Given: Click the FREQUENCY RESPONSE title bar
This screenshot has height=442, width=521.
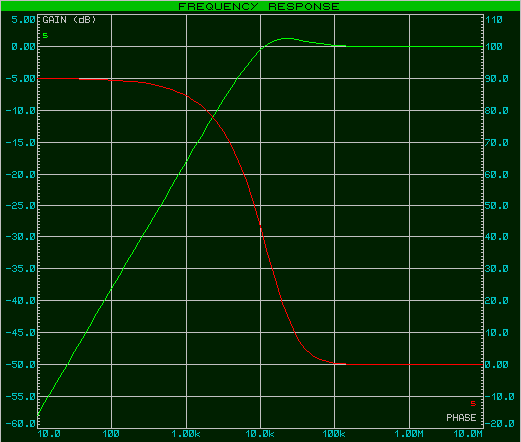Looking at the screenshot, I should coord(260,6).
